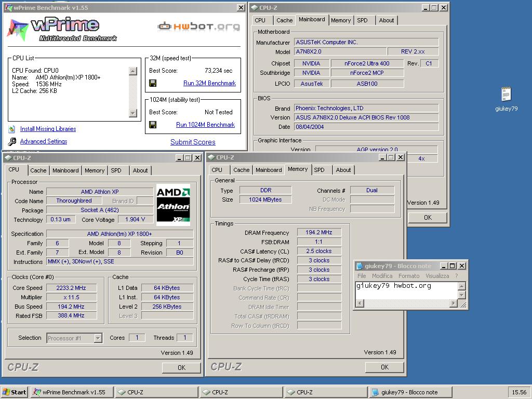This screenshot has height=399, width=532.
Task: Click Notepad's horizontal scroll right arrow
Action: [x=454, y=303]
